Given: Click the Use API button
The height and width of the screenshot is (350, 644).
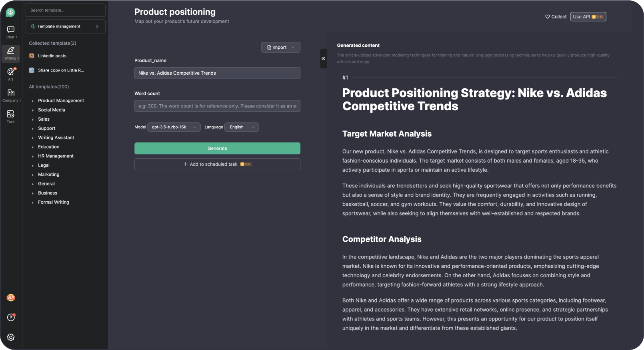Looking at the screenshot, I should 588,17.
